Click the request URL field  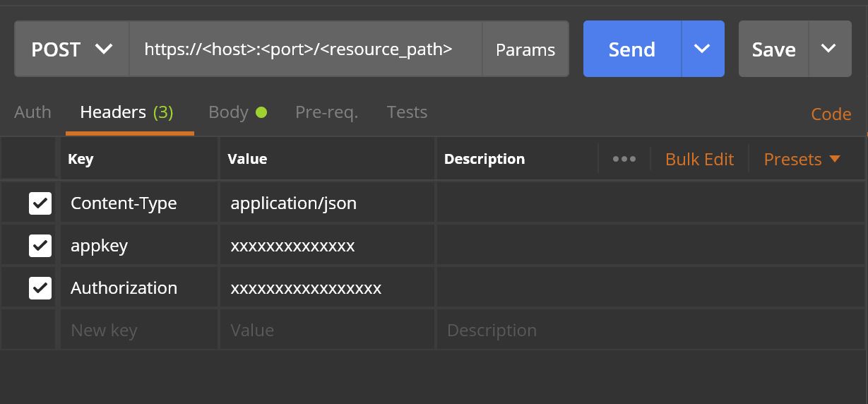(305, 49)
